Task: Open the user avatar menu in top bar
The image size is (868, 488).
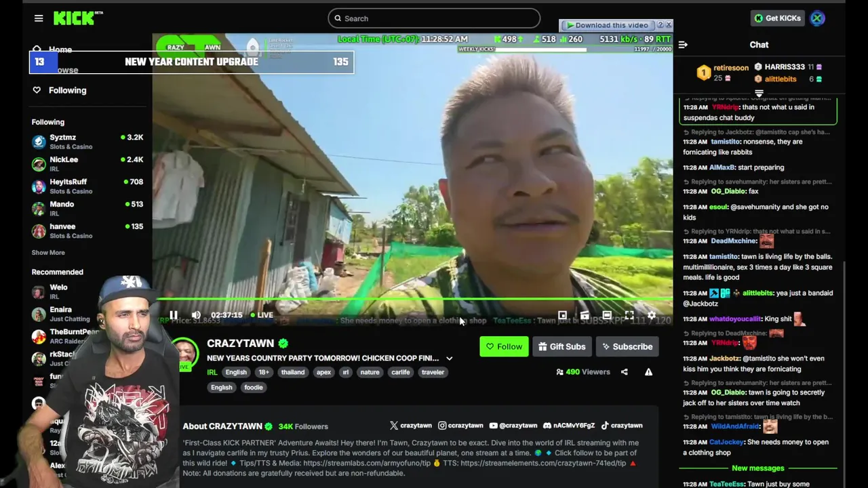Action: 817,18
